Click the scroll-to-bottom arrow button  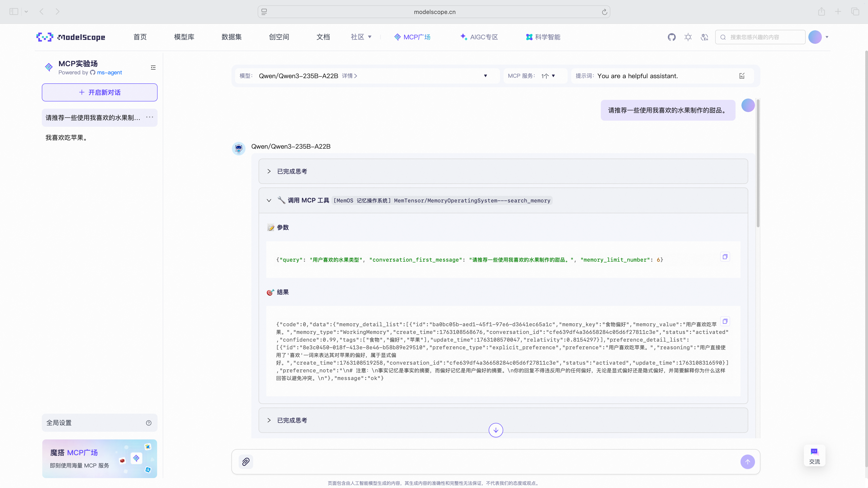pos(496,430)
